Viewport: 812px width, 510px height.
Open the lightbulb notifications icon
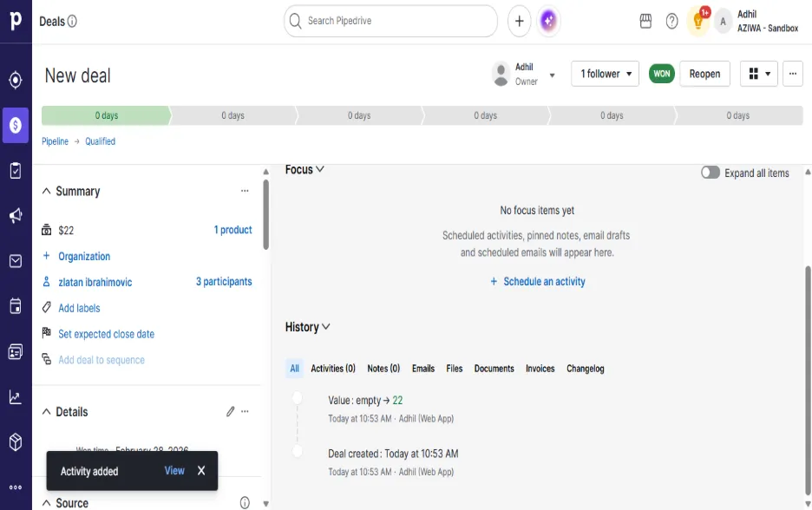click(698, 21)
